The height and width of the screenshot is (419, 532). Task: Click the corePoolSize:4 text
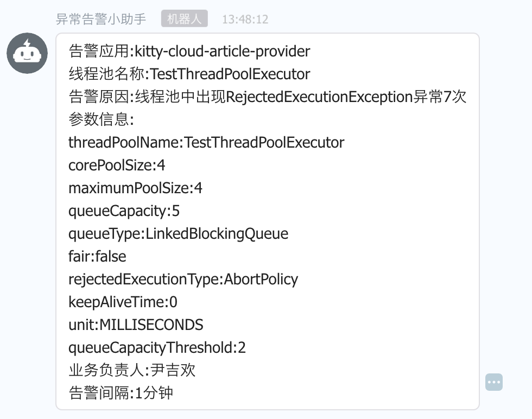pos(117,166)
